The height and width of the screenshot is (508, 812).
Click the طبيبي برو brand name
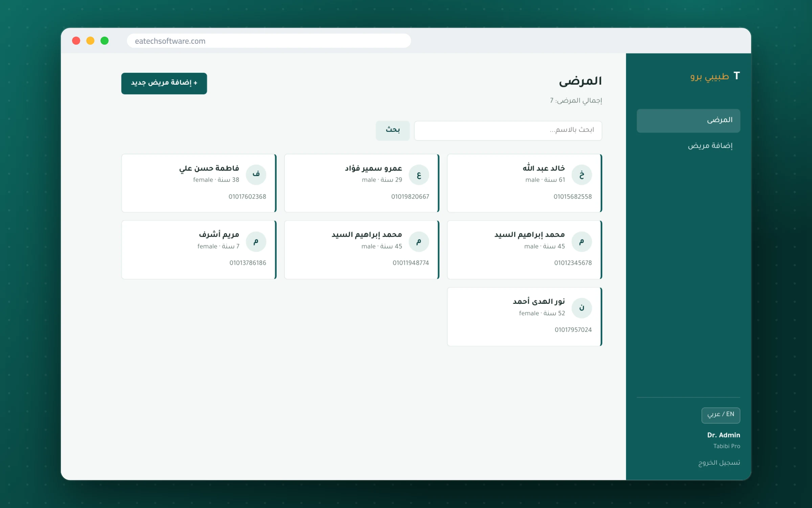[709, 77]
